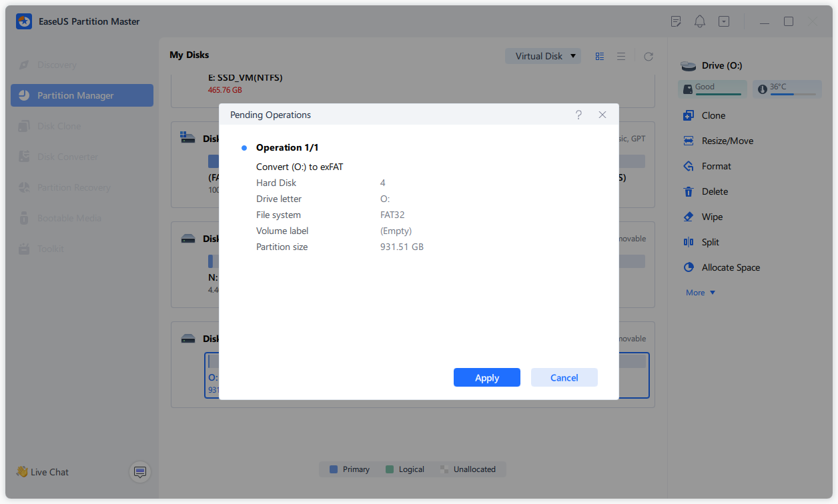
Task: Open the task notes icon in title bar
Action: click(x=676, y=21)
